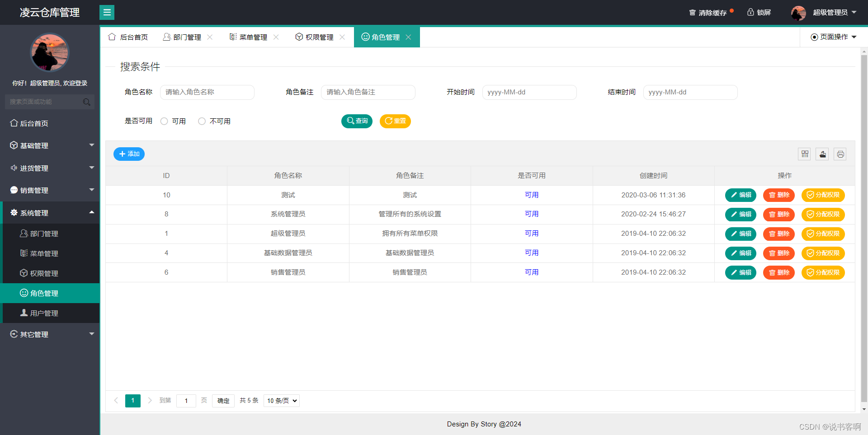Open 权限管理 in the sidebar submenu

51,273
